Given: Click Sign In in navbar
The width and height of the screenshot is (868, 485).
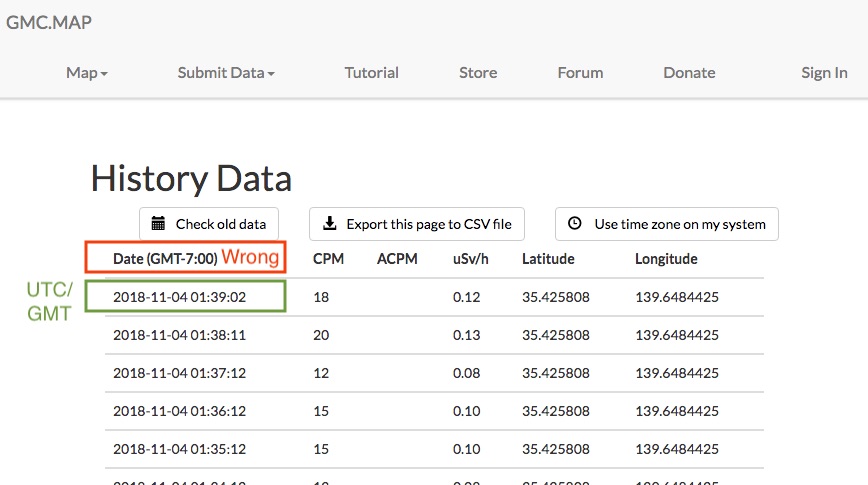Looking at the screenshot, I should (824, 73).
